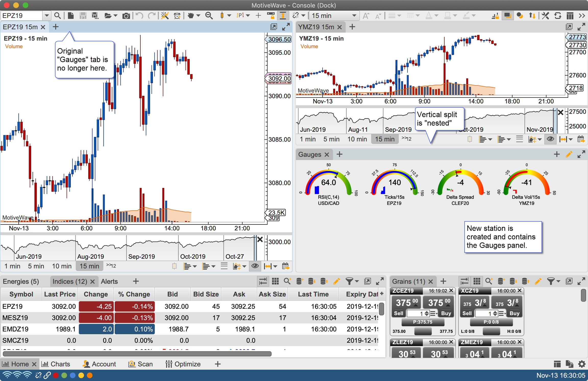Click the new chart document icon
This screenshot has height=381, width=588.
pyautogui.click(x=71, y=16)
